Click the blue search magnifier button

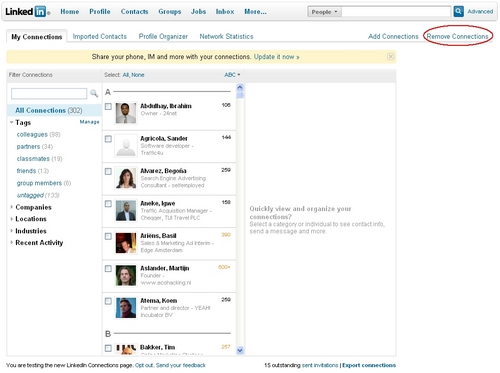459,11
